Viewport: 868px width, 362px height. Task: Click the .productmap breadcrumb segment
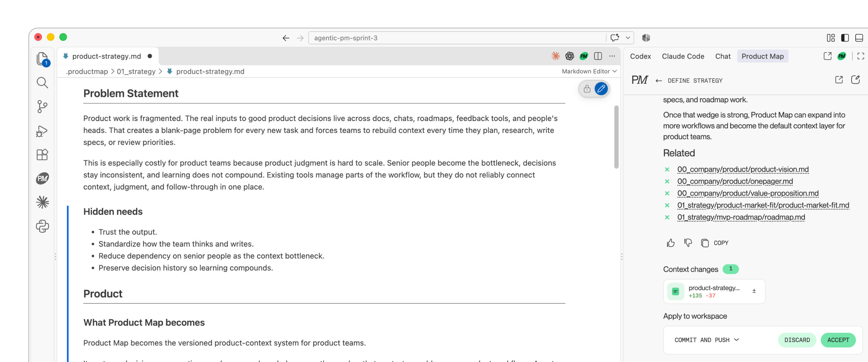pyautogui.click(x=87, y=71)
